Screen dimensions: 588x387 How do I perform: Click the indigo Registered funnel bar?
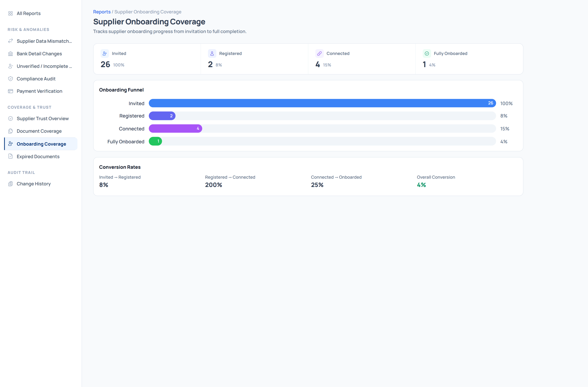coord(162,116)
